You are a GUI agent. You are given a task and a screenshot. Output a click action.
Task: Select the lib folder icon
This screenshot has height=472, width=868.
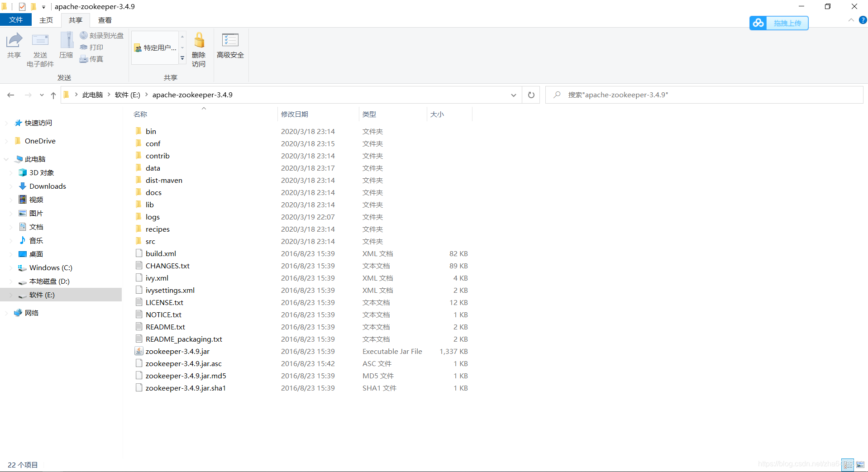click(138, 205)
